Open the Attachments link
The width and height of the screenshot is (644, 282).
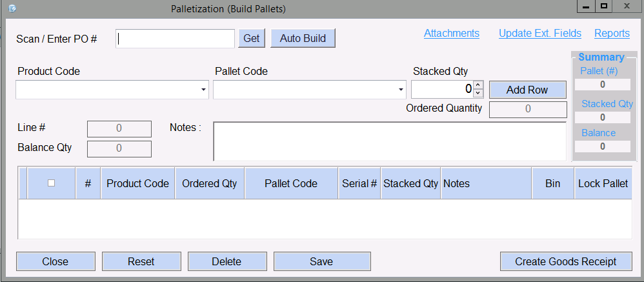pyautogui.click(x=451, y=34)
